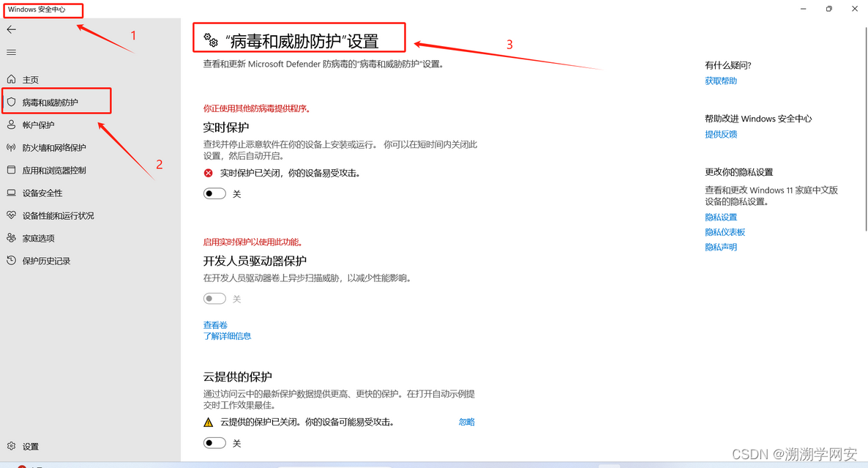Click 忽略 beside the cloud protection warning

tap(466, 422)
